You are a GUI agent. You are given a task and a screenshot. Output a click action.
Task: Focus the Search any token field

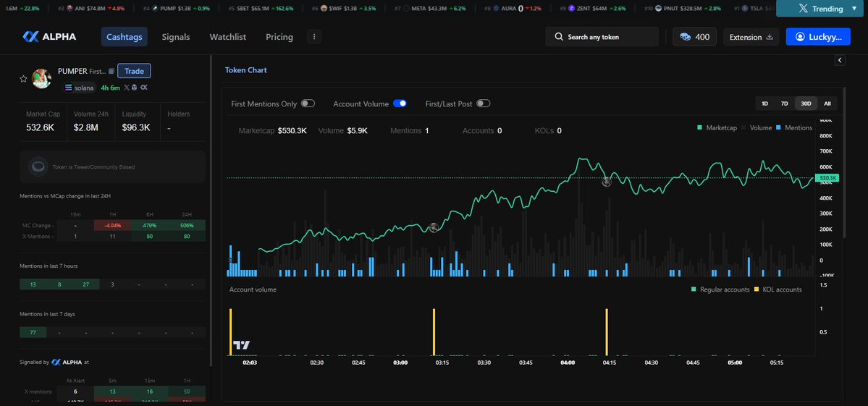click(602, 37)
